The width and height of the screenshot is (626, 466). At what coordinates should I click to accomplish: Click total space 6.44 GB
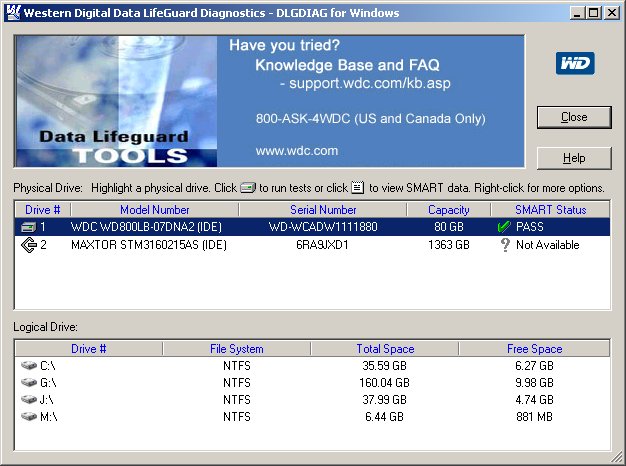(384, 416)
